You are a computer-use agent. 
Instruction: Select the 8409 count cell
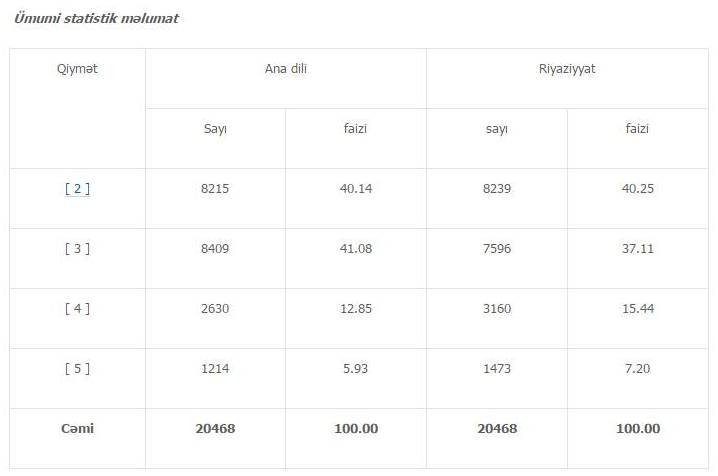(x=215, y=249)
